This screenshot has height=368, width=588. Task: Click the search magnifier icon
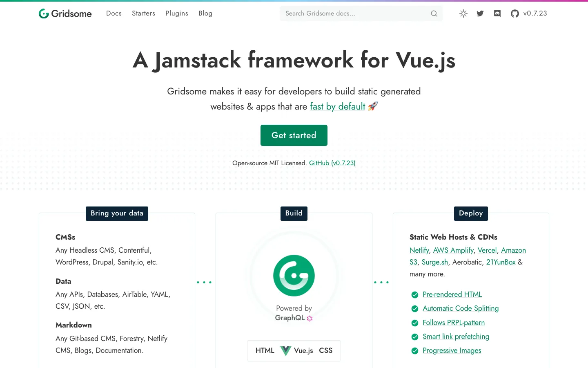(434, 13)
